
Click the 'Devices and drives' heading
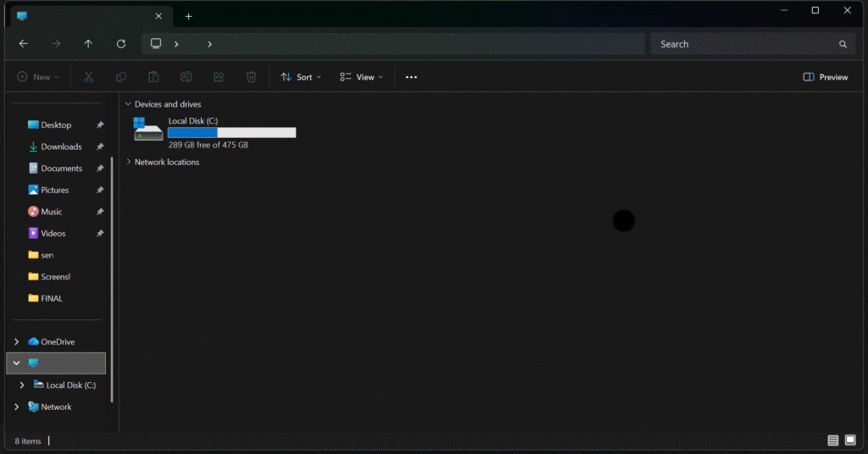[168, 104]
